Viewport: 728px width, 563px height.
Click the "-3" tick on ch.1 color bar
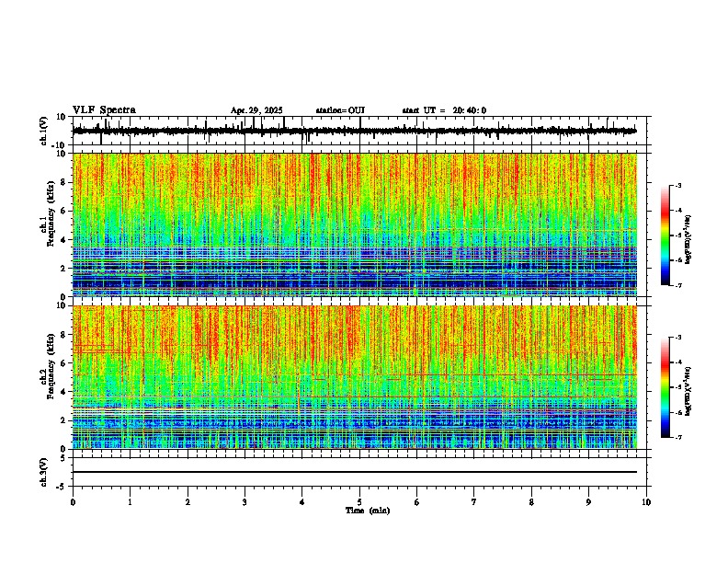pos(678,185)
